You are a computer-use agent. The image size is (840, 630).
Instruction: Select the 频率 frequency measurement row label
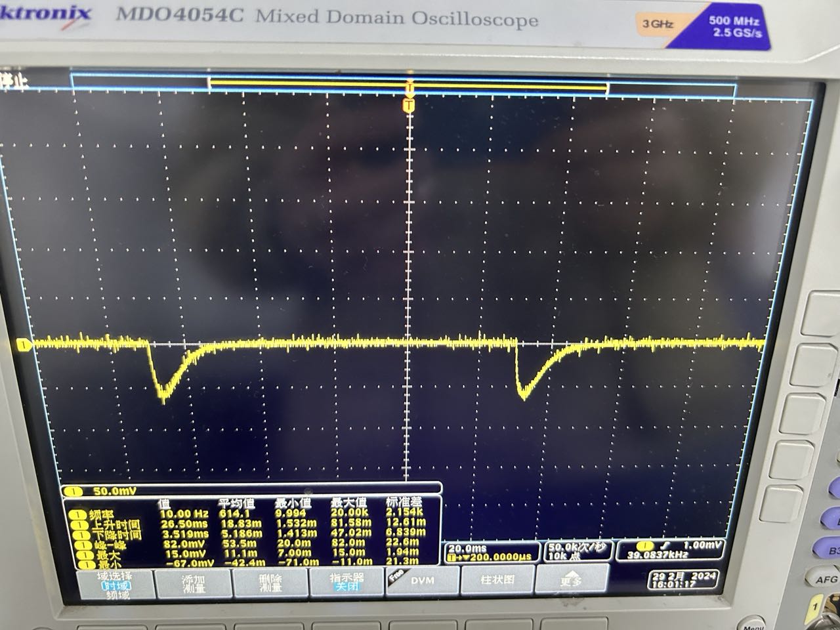coord(100,514)
